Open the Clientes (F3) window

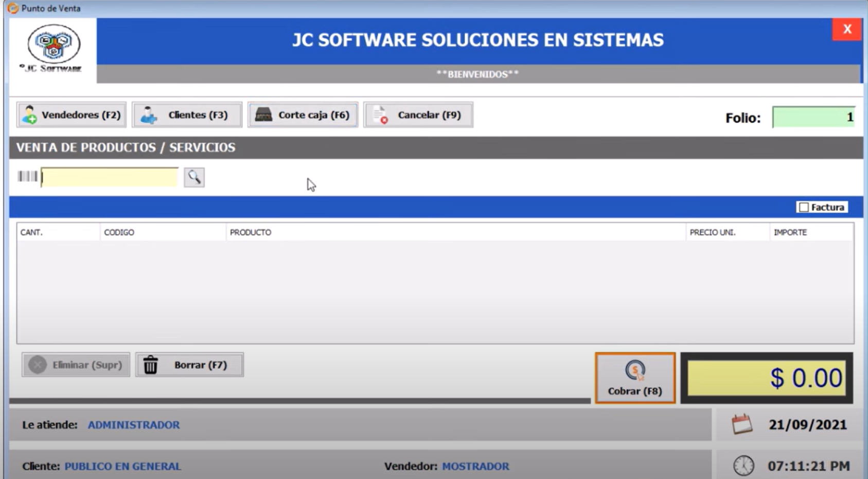(187, 115)
